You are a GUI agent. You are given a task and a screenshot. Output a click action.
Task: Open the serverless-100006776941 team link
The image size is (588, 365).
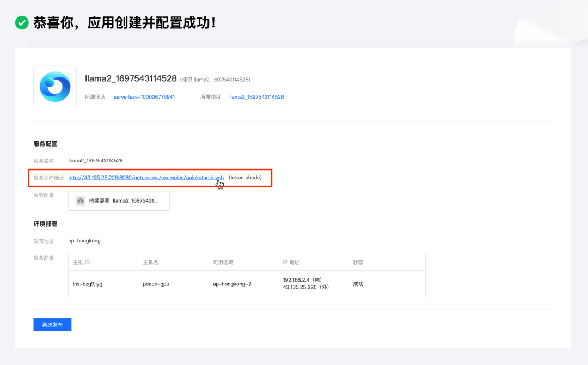(144, 97)
